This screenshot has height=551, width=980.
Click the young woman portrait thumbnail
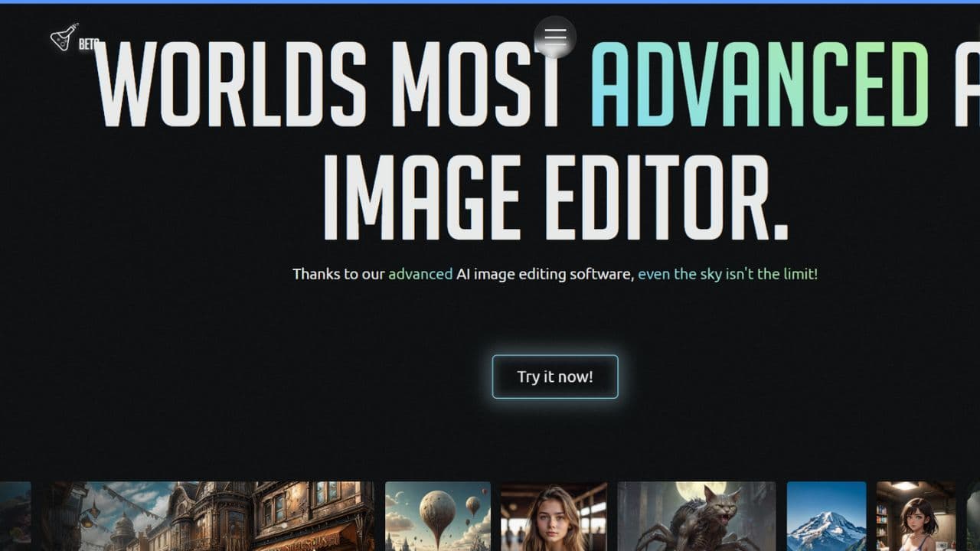(x=554, y=516)
